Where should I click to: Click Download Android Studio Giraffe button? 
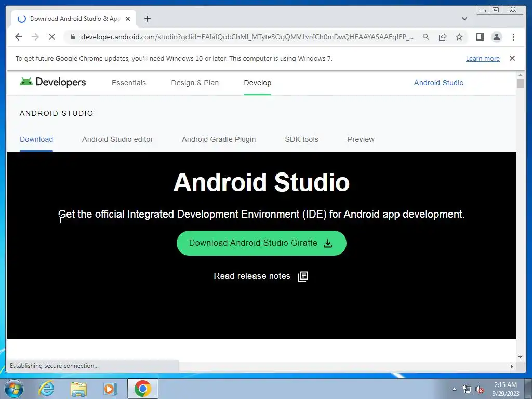point(261,243)
